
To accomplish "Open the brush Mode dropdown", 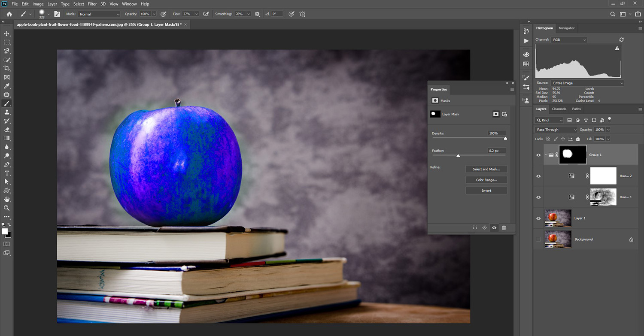I will point(99,14).
